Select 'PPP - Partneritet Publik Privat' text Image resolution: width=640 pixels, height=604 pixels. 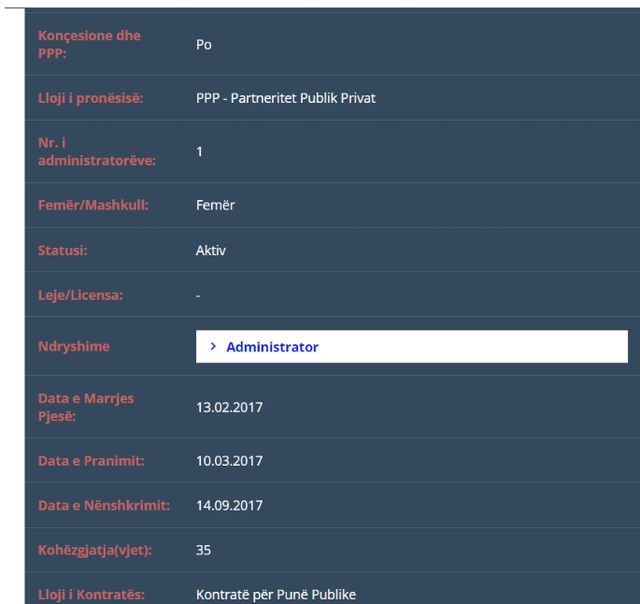[286, 98]
